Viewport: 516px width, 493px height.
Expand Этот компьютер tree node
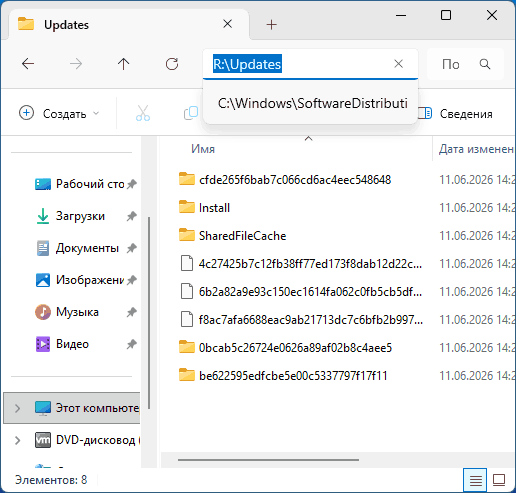tap(17, 408)
